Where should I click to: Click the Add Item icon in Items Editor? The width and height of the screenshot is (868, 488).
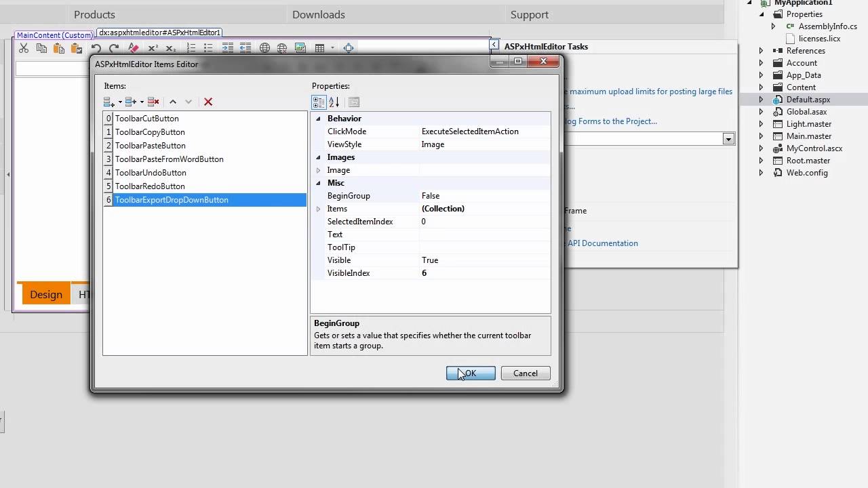coord(109,102)
